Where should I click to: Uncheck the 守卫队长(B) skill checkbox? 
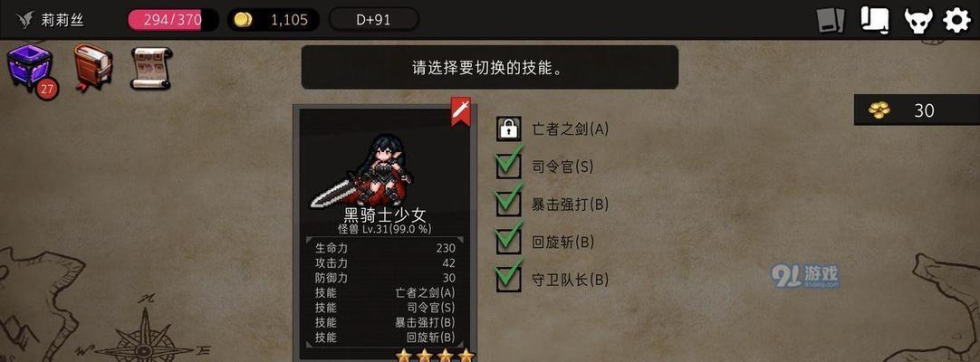click(509, 276)
